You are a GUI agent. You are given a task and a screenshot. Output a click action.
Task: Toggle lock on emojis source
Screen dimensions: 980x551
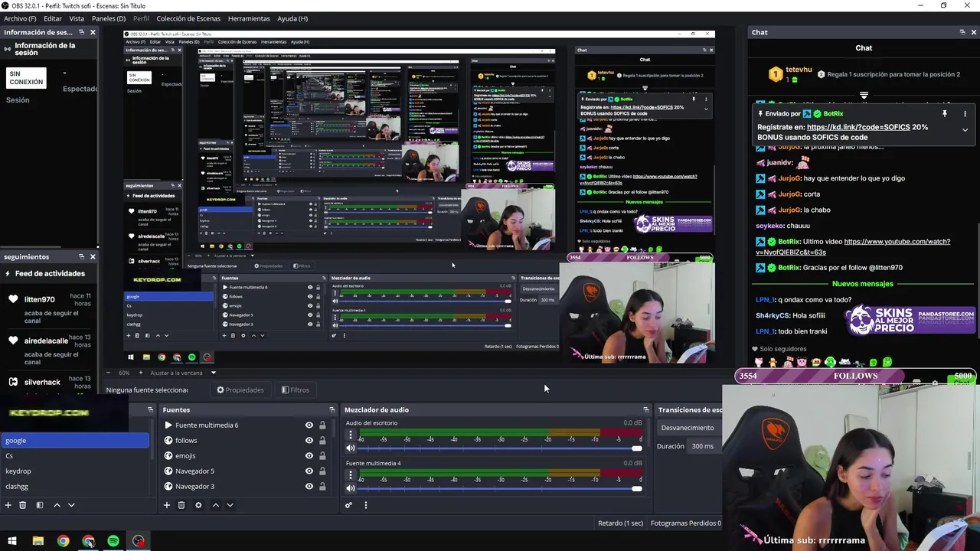(322, 456)
